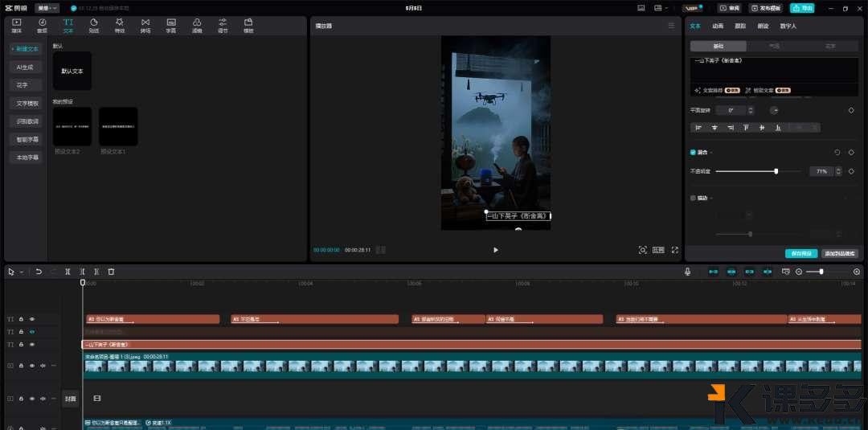Open the layout dropdown in title bar
Viewport: 868px width, 430px height.
click(x=660, y=8)
